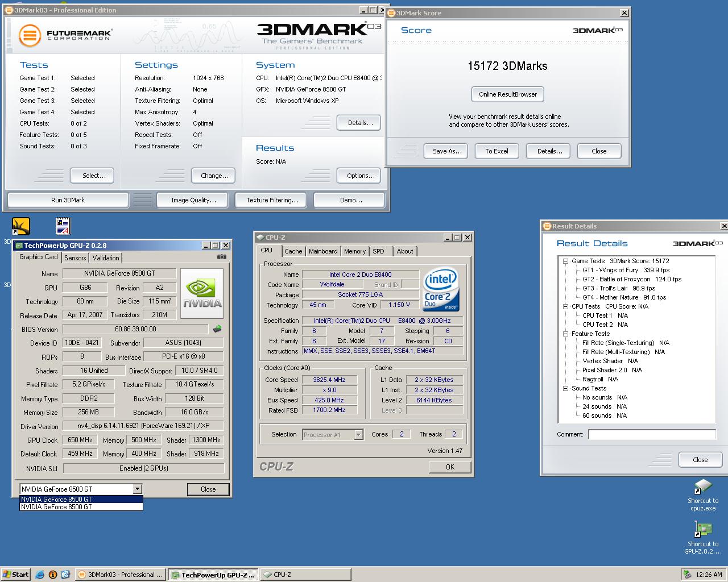Select GT4 - Mother Nature result row

click(x=624, y=297)
